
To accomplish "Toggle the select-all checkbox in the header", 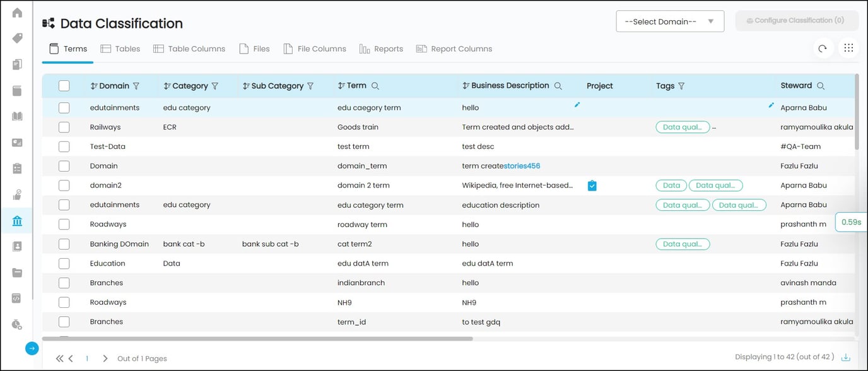I will click(64, 86).
